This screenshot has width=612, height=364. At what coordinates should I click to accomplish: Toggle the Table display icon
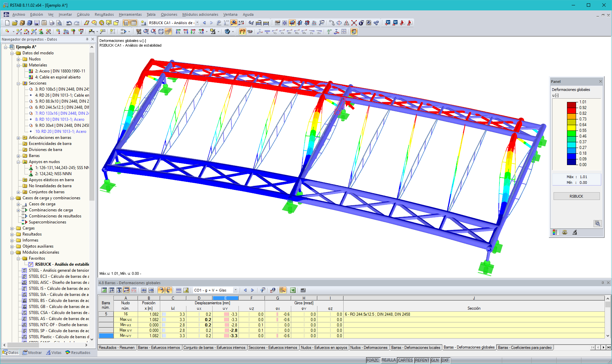(134, 23)
